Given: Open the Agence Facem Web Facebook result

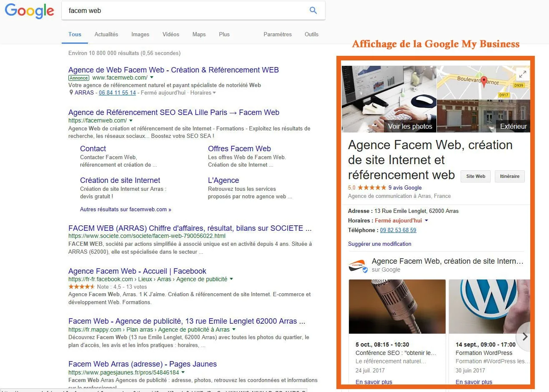Looking at the screenshot, I should click(x=137, y=271).
